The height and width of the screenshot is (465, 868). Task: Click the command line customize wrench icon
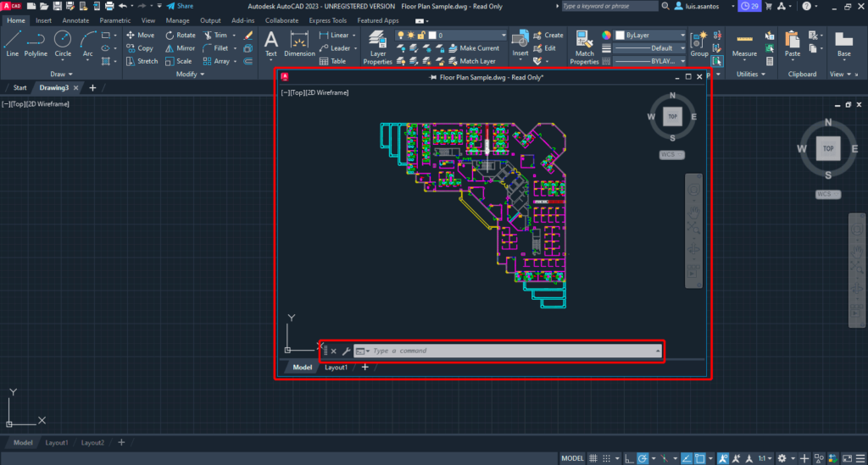point(346,351)
